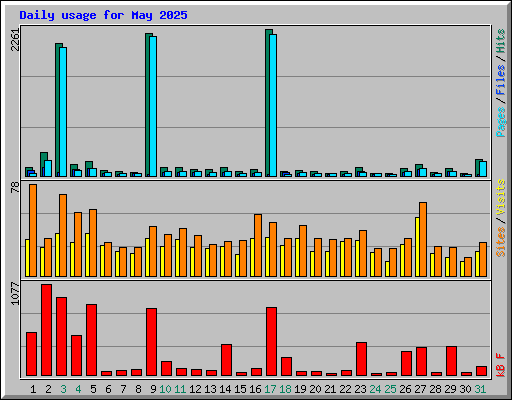512x400 pixels.
Task: Select day 13 on the x-axis
Action: (210, 389)
